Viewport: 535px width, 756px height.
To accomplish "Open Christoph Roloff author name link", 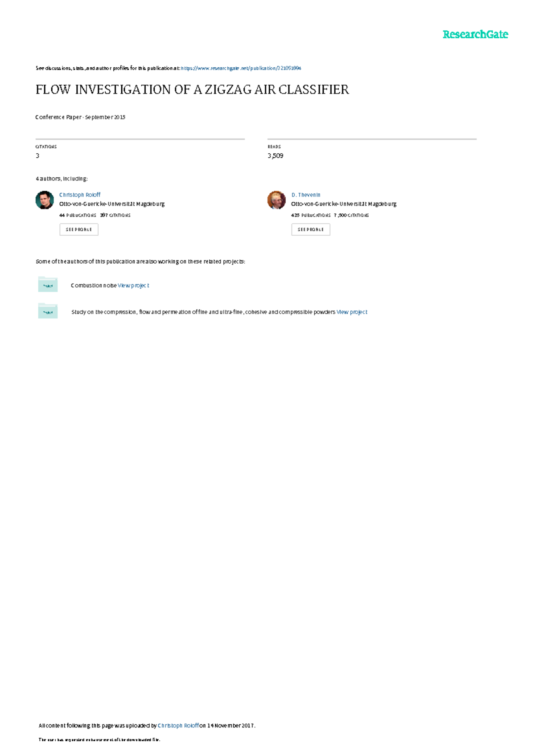I will coord(80,195).
